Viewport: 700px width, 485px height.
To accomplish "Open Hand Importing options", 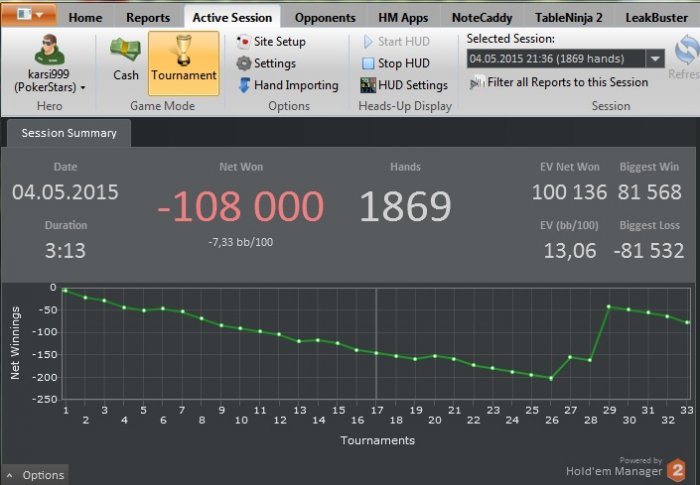I will pos(288,85).
